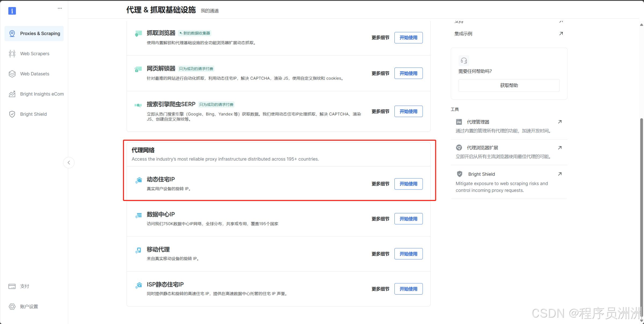Click the 新的数据收集器 badge
The height and width of the screenshot is (324, 644).
pos(195,33)
